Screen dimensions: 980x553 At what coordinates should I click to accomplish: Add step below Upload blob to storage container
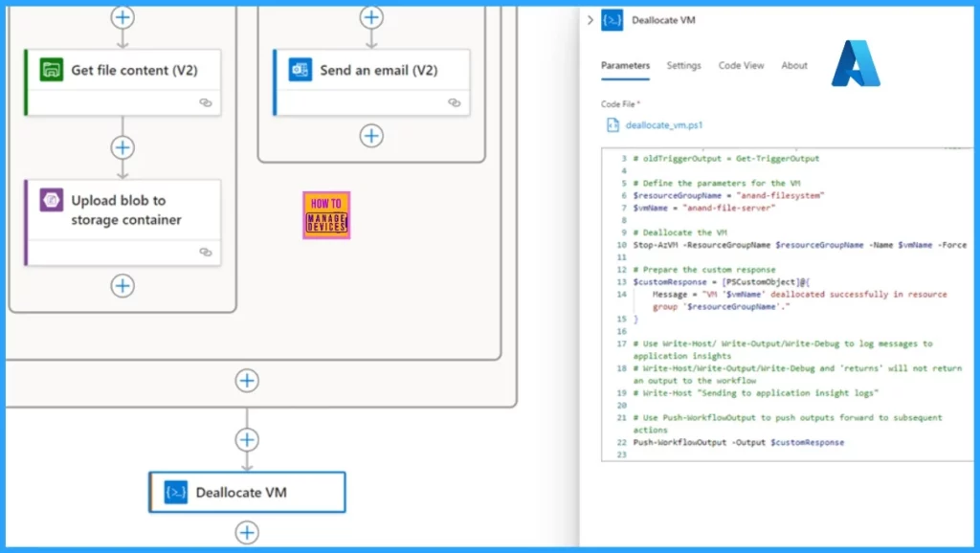(122, 285)
